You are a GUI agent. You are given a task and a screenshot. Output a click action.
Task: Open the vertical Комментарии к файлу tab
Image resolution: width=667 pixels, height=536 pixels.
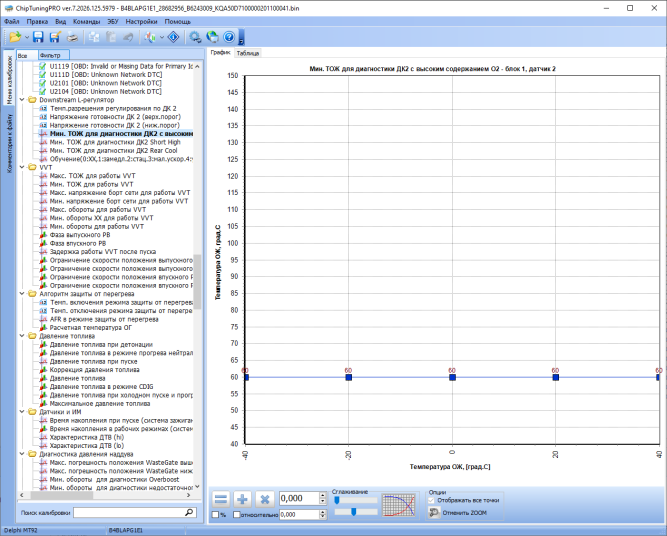point(9,143)
